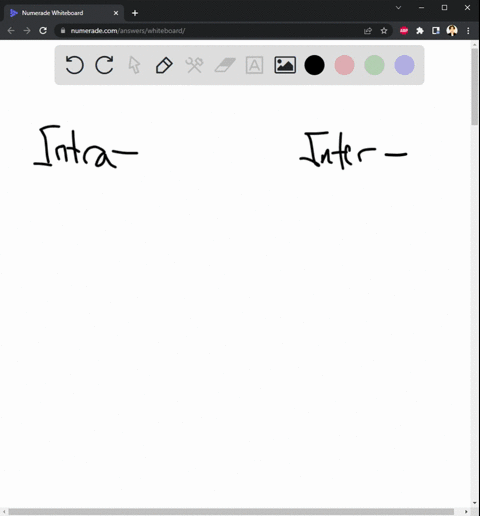Screen dimensions: 480x516
Task: Click the scroll left arrow
Action: pyautogui.click(x=4, y=512)
